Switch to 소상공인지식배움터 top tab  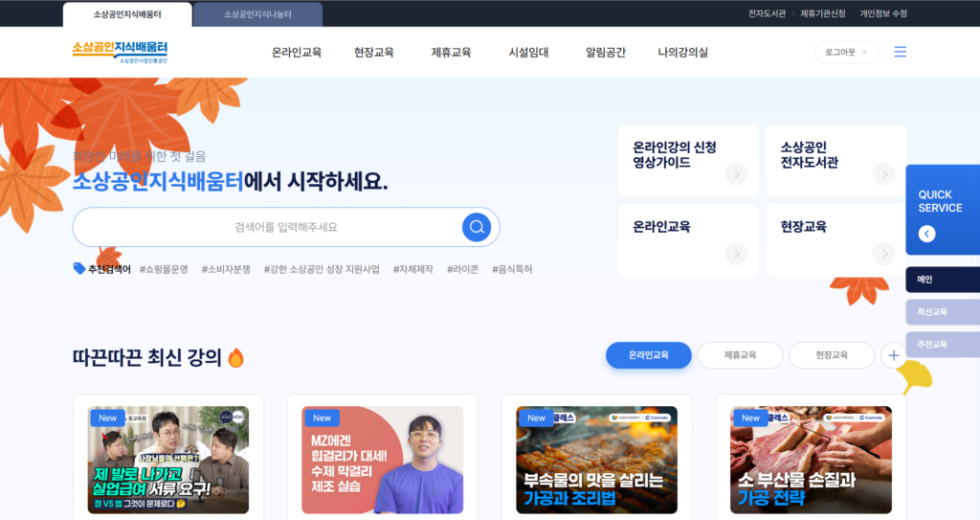click(127, 13)
